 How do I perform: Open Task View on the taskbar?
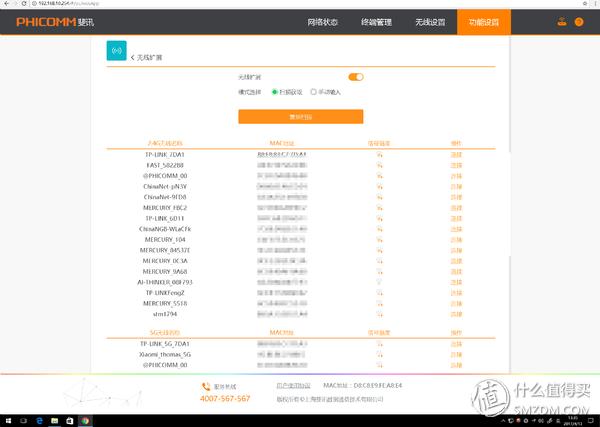pyautogui.click(x=23, y=421)
